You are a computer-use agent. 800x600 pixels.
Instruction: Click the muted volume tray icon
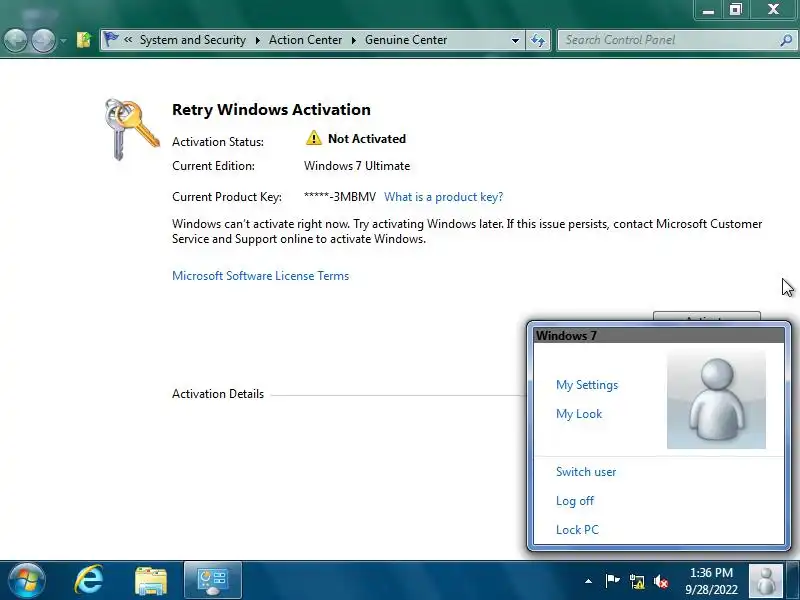[661, 581]
